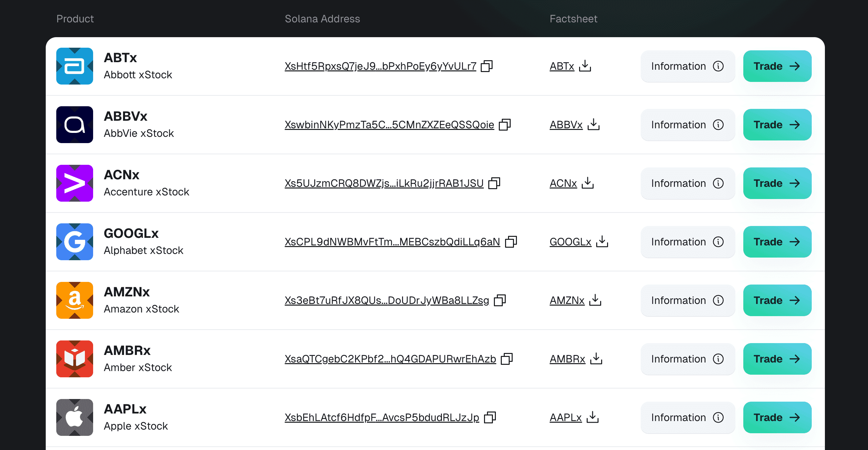
Task: Download the ABTx factsheet icon
Action: click(585, 66)
